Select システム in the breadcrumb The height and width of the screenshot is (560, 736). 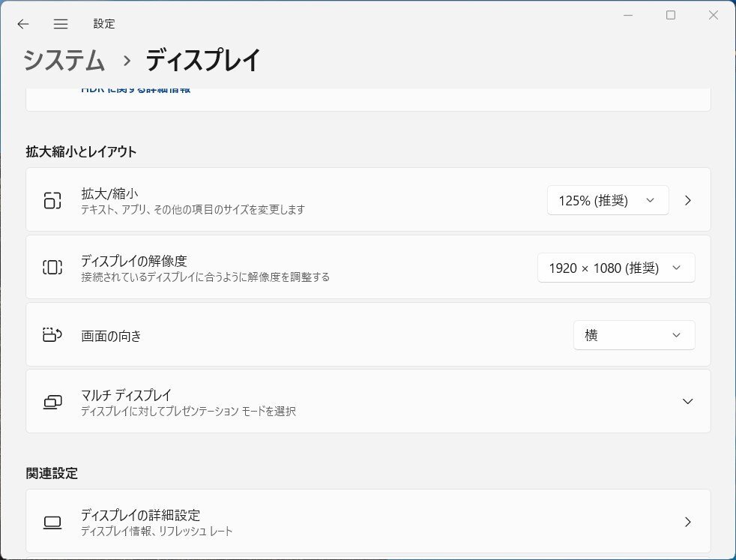coord(63,60)
